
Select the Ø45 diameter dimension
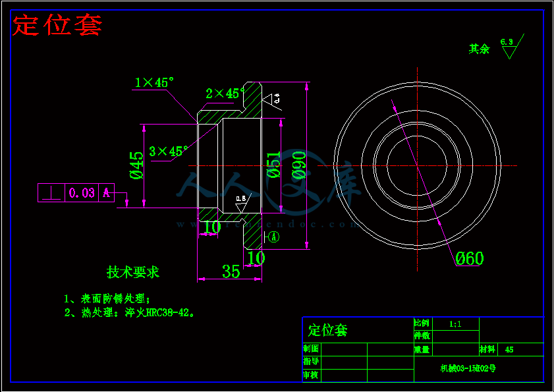(137, 165)
